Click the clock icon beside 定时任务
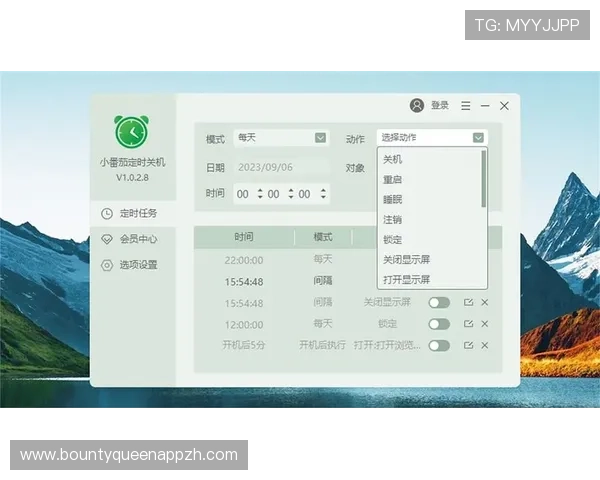The image size is (600, 480). pos(106,214)
